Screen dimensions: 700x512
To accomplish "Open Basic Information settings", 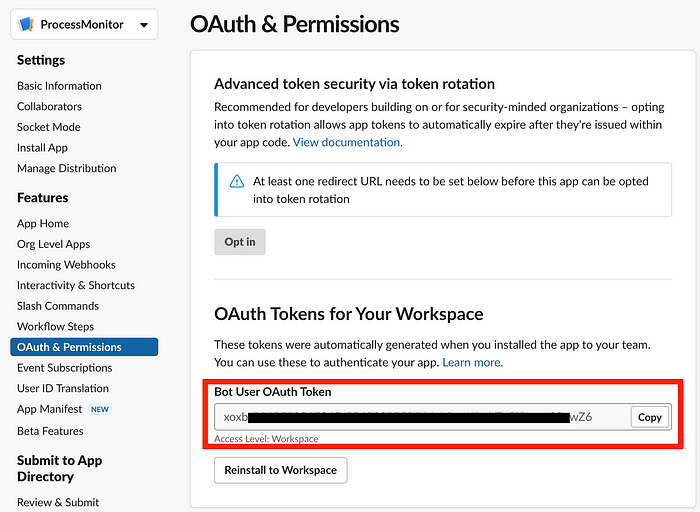I will click(x=59, y=86).
